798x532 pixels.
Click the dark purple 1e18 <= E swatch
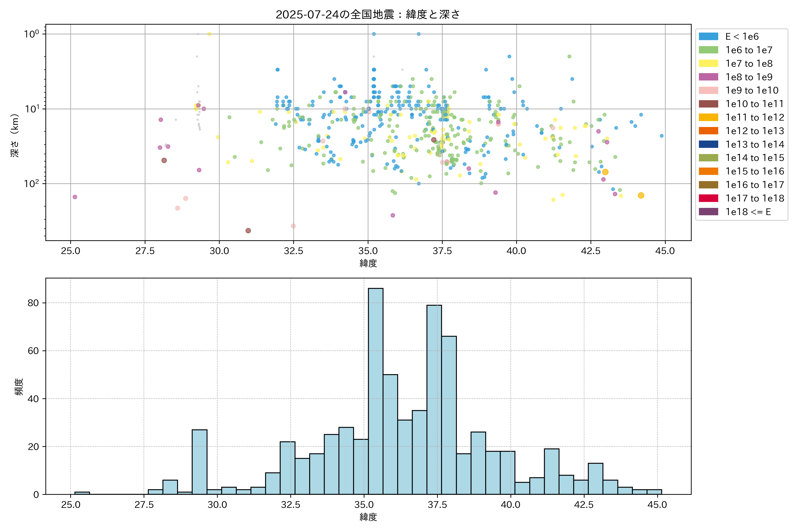(x=708, y=212)
